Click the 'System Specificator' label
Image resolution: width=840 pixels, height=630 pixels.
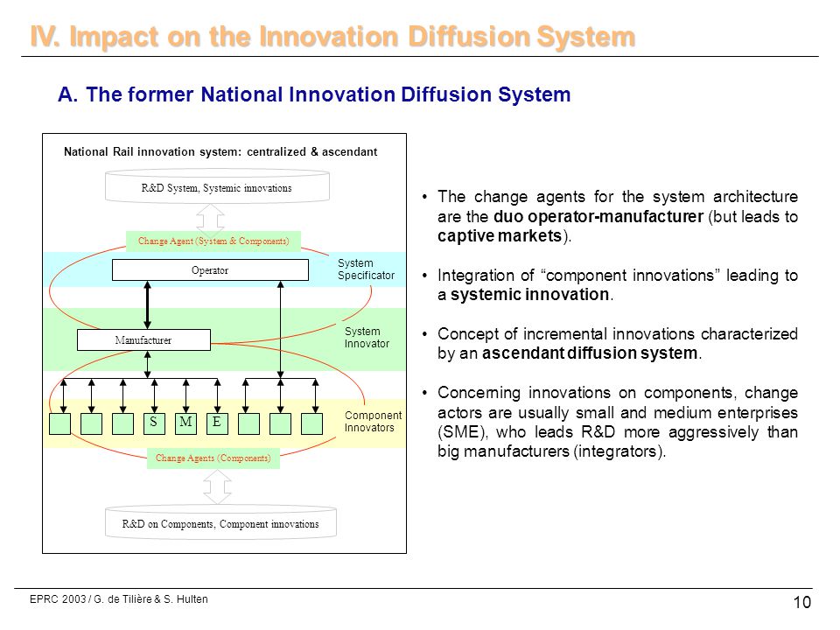tap(366, 269)
